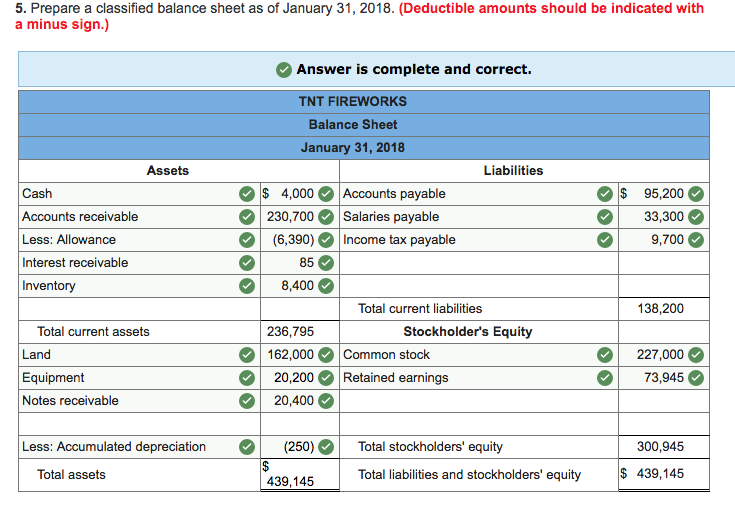Screen dimensions: 735x524
Task: Select the Inventory value 8,400
Action: click(300, 285)
